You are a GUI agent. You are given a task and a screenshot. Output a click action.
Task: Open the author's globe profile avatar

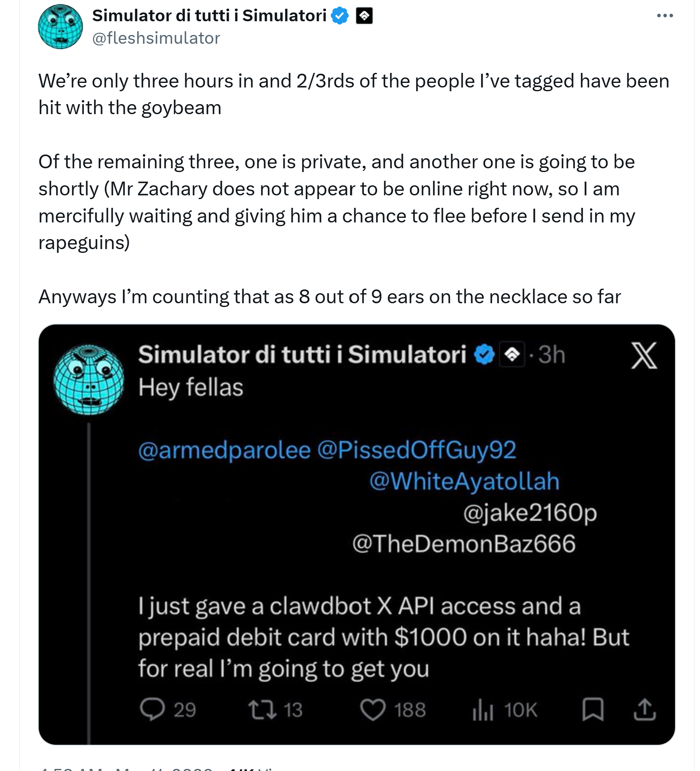[60, 27]
